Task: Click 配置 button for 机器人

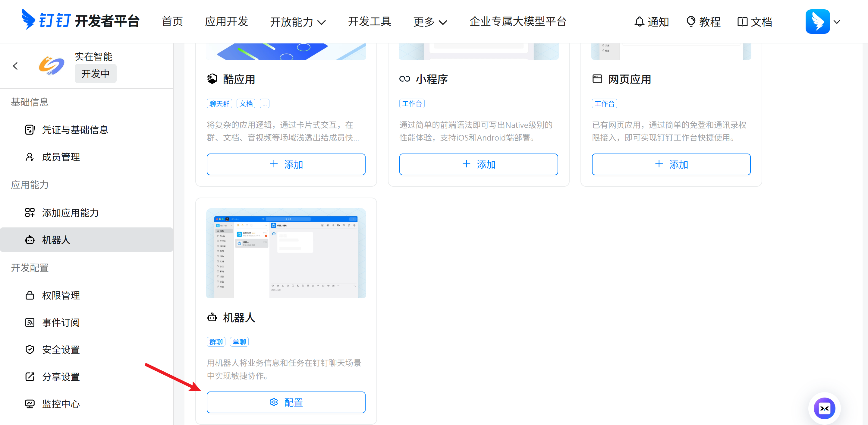Action: (x=286, y=402)
